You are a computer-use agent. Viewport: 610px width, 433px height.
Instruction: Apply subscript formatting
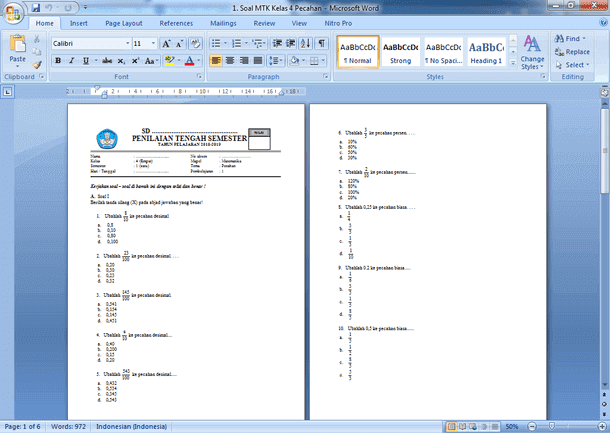click(121, 61)
